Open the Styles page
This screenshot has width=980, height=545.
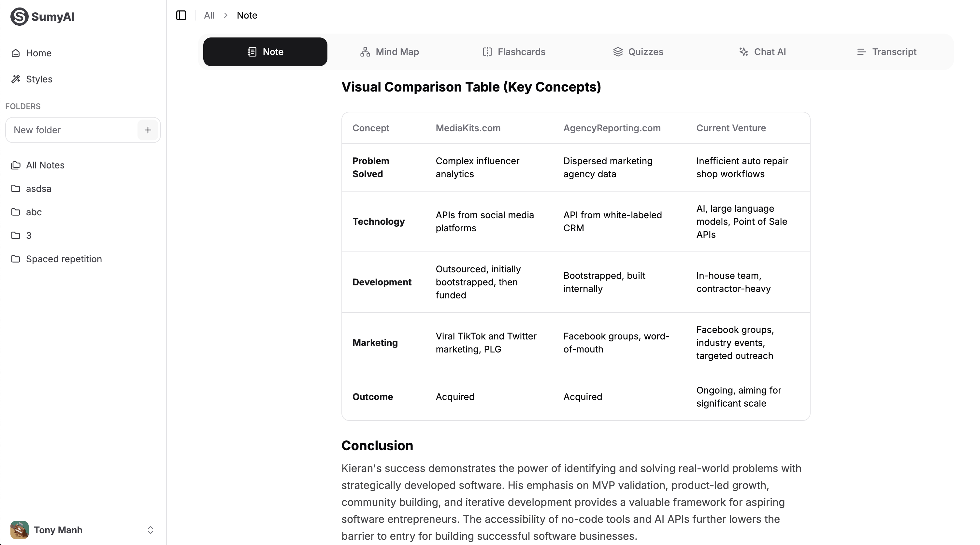(39, 79)
